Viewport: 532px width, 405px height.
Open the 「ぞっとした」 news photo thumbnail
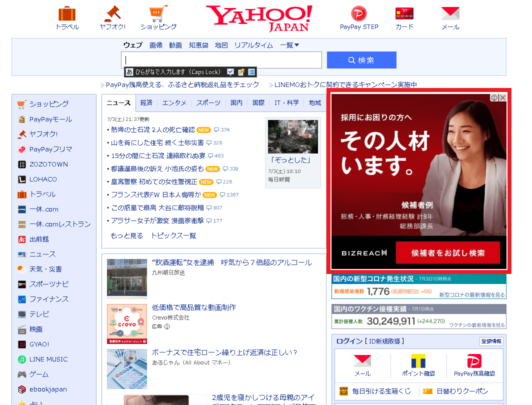pos(293,136)
